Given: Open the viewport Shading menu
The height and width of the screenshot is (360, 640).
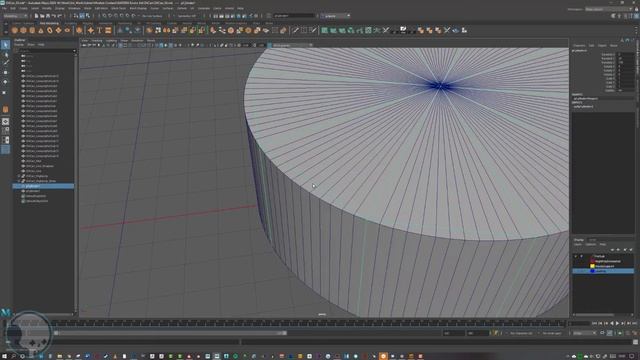Looking at the screenshot, I should [x=97, y=40].
